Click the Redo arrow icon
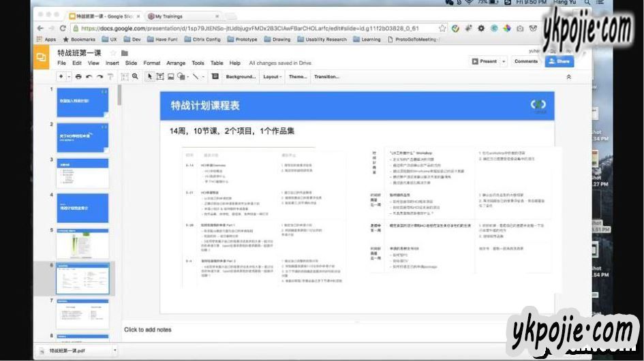 [99, 77]
